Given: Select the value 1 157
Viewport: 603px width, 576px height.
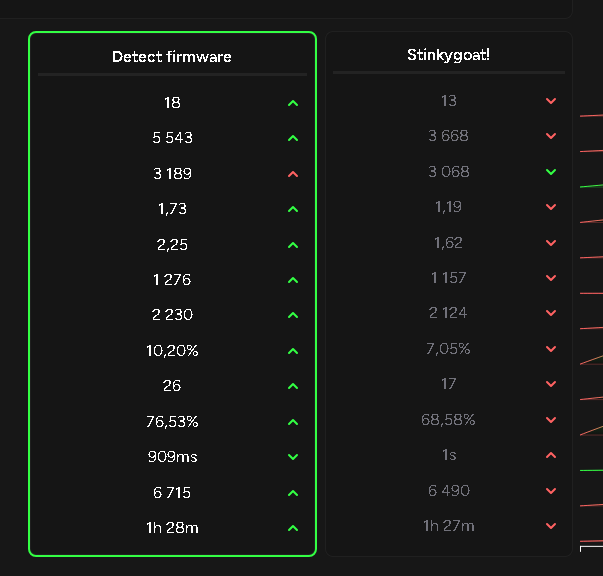Looking at the screenshot, I should pos(448,278).
